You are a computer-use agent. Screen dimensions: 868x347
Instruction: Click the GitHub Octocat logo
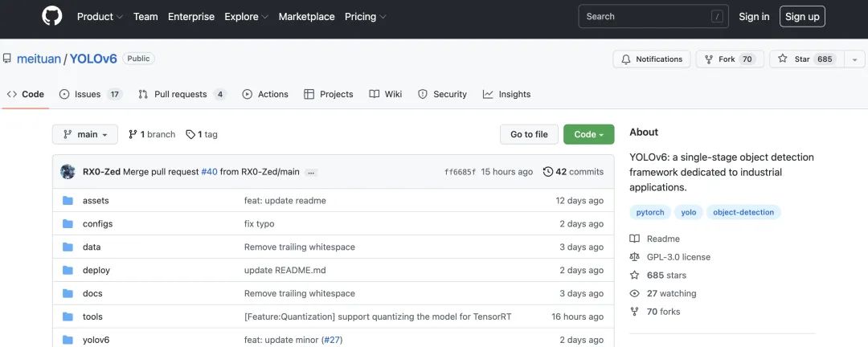coord(51,16)
